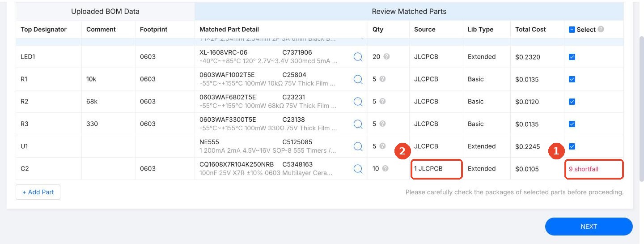Click the + Add Part button
Image resolution: width=644 pixels, height=244 pixels.
(x=38, y=192)
